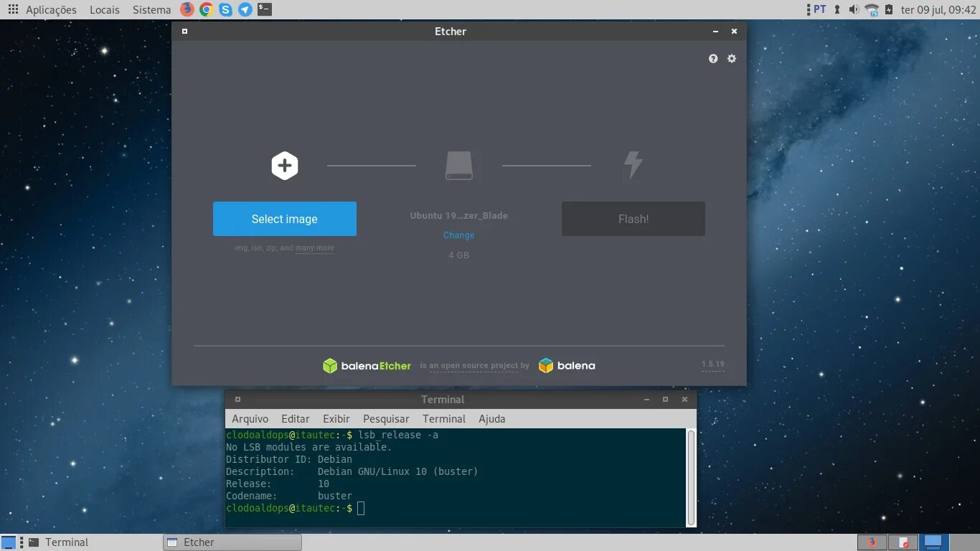
Task: Open Etcher settings gear icon
Action: point(732,59)
